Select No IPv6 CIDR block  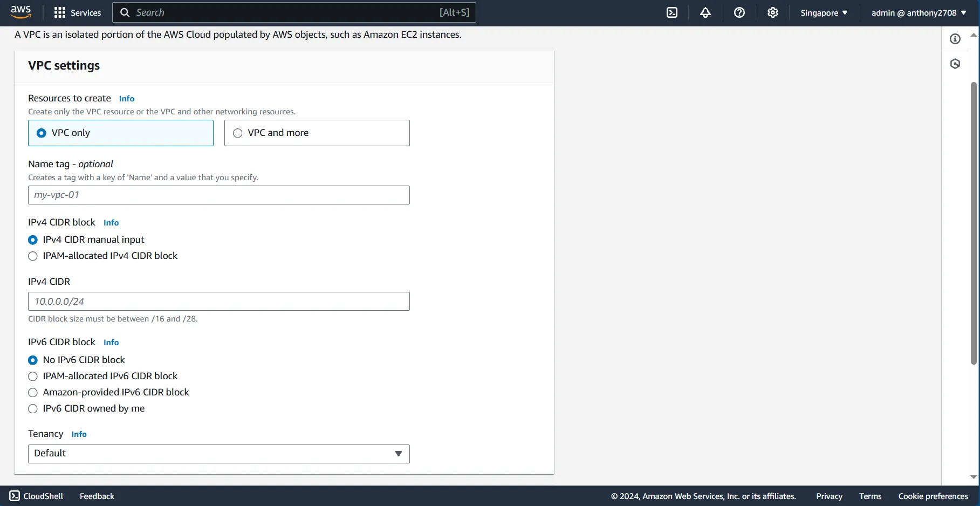pos(33,360)
